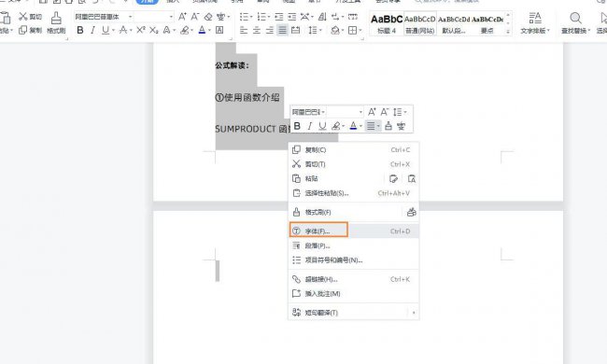Apply the 要点 style
The width and height of the screenshot is (607, 364).
pyautogui.click(x=487, y=23)
